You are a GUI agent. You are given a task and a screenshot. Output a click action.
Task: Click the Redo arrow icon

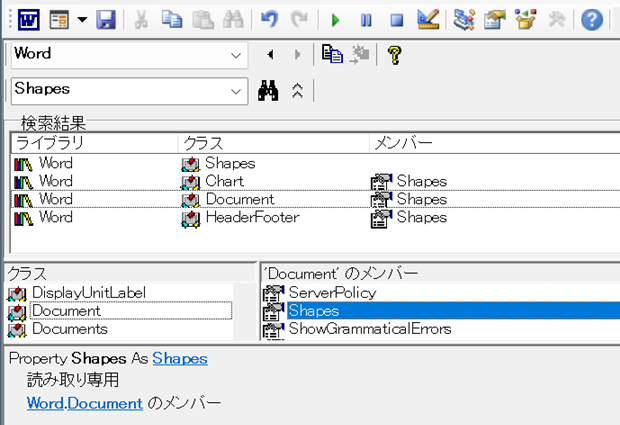coord(299,19)
